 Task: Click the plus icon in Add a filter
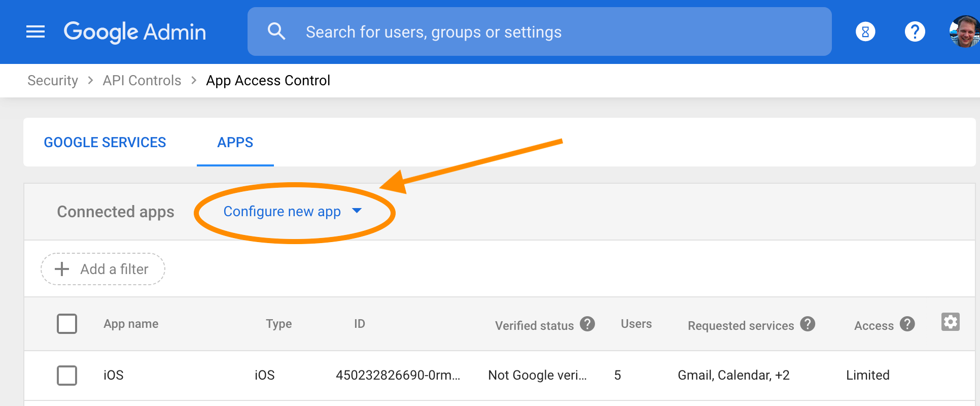click(62, 269)
